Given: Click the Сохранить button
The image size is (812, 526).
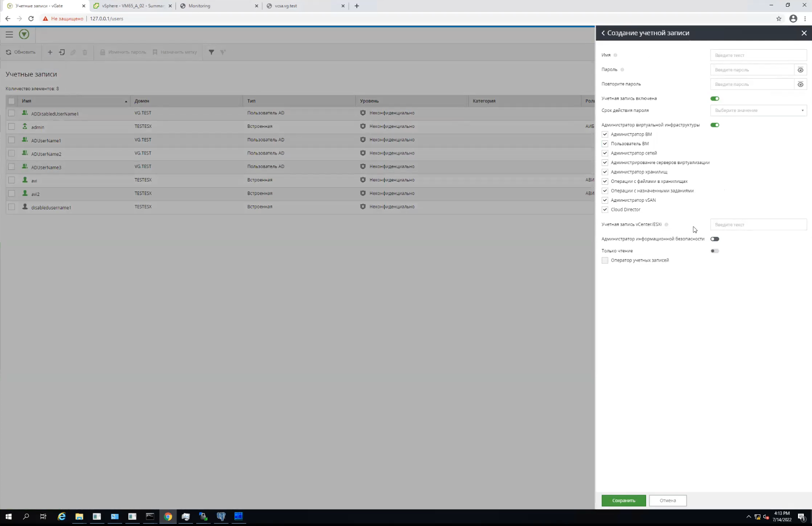Looking at the screenshot, I should pyautogui.click(x=623, y=500).
